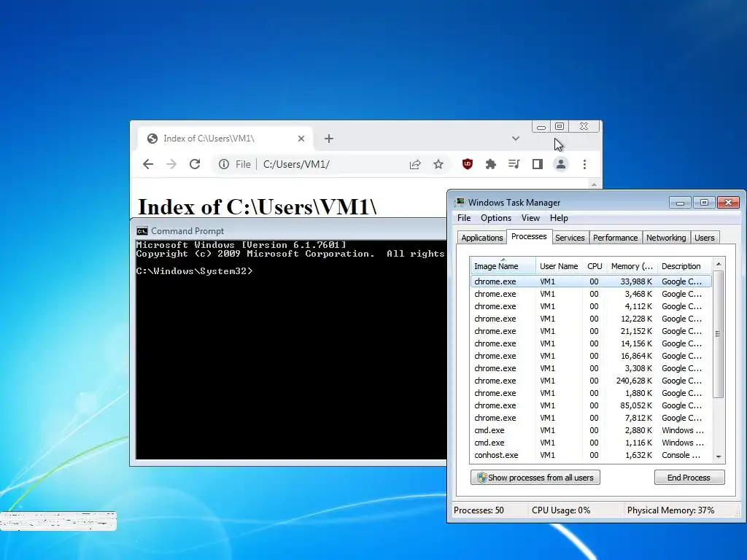Switch to the Users tab
This screenshot has width=747, height=560.
point(704,238)
